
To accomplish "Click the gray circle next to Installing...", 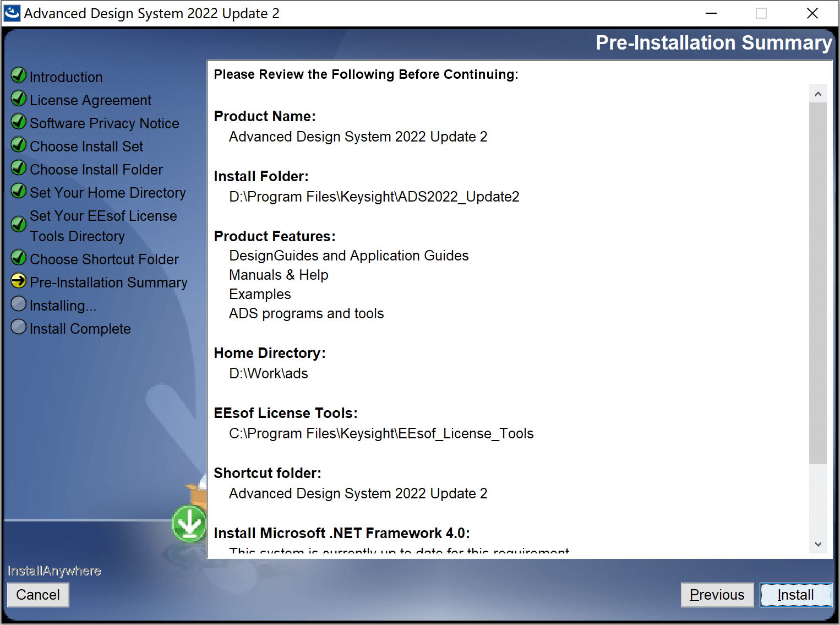I will (x=19, y=304).
